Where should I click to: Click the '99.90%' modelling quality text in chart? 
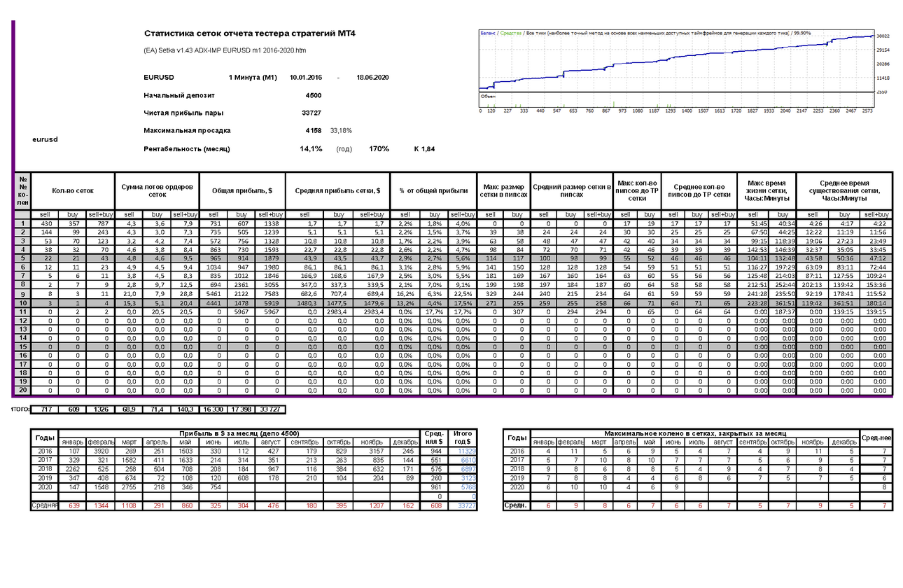[801, 33]
